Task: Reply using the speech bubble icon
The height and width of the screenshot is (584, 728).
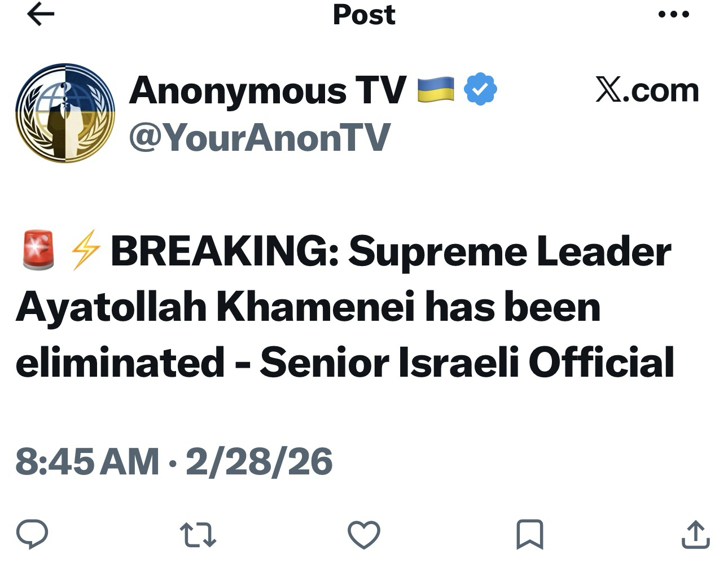Action: click(32, 534)
